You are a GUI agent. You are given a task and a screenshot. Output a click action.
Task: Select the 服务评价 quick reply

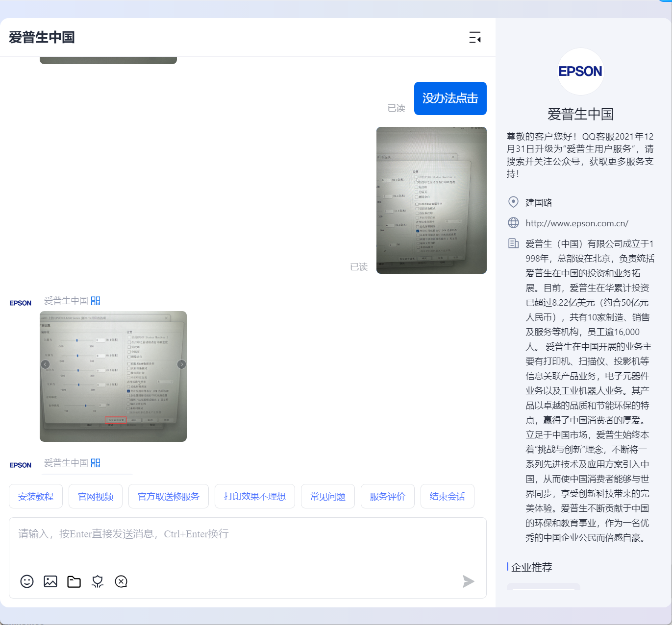click(388, 496)
